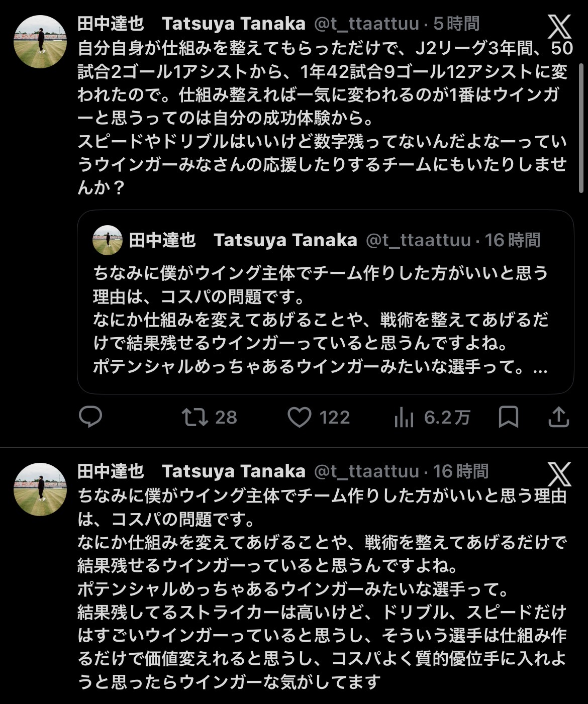Tap the retweet count 28

226,417
